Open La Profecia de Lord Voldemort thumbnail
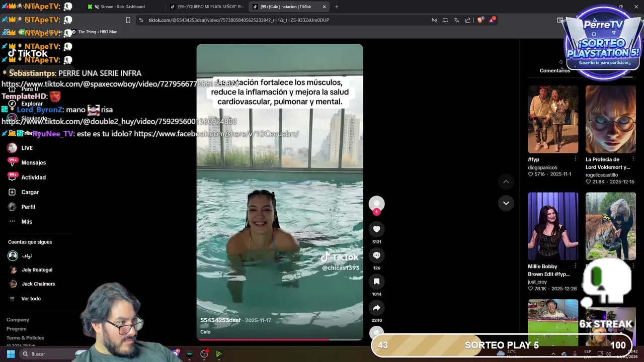 click(x=610, y=119)
